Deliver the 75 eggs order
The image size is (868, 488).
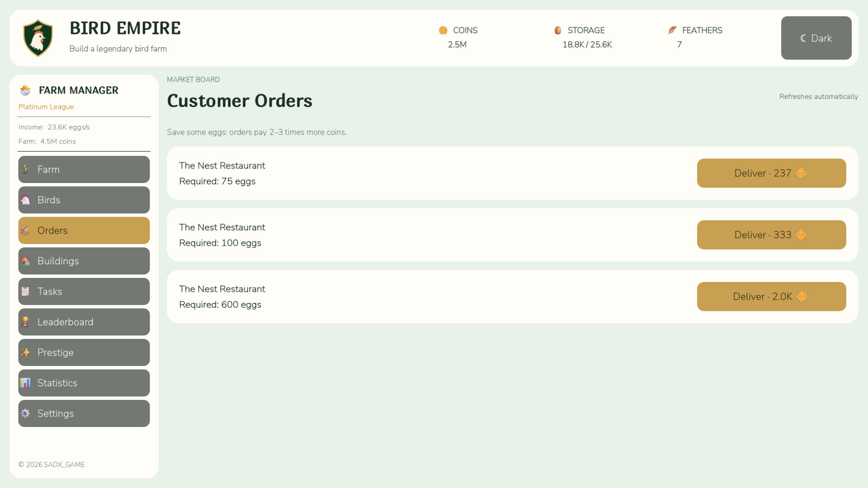click(771, 173)
